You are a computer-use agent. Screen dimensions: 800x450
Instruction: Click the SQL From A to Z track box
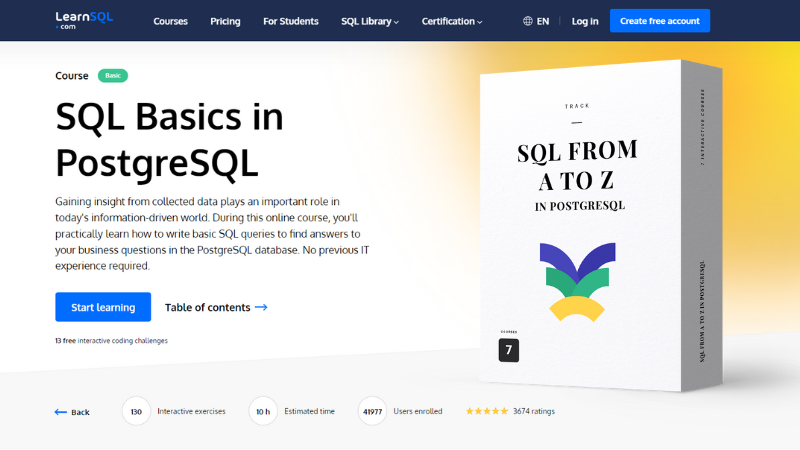[601, 226]
